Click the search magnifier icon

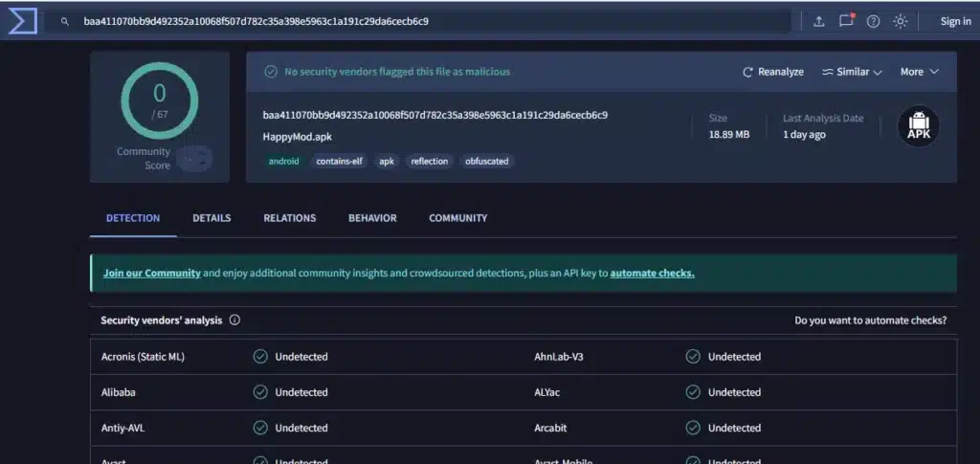click(65, 21)
